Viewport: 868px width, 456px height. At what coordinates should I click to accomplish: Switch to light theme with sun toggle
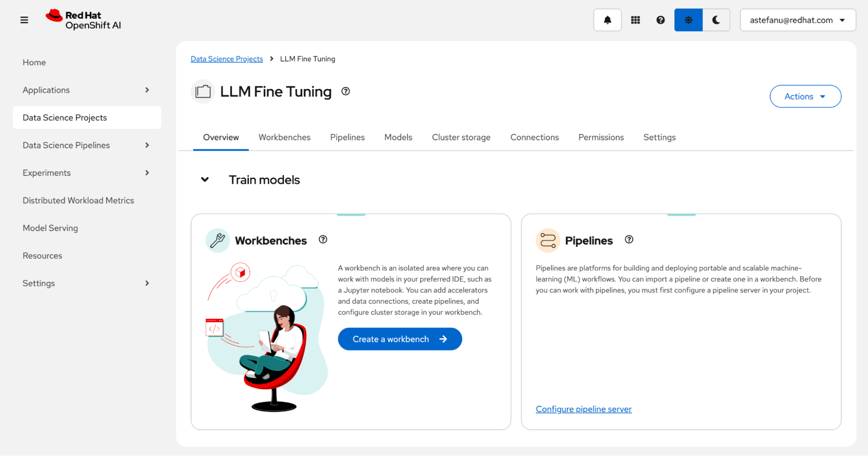pos(688,20)
